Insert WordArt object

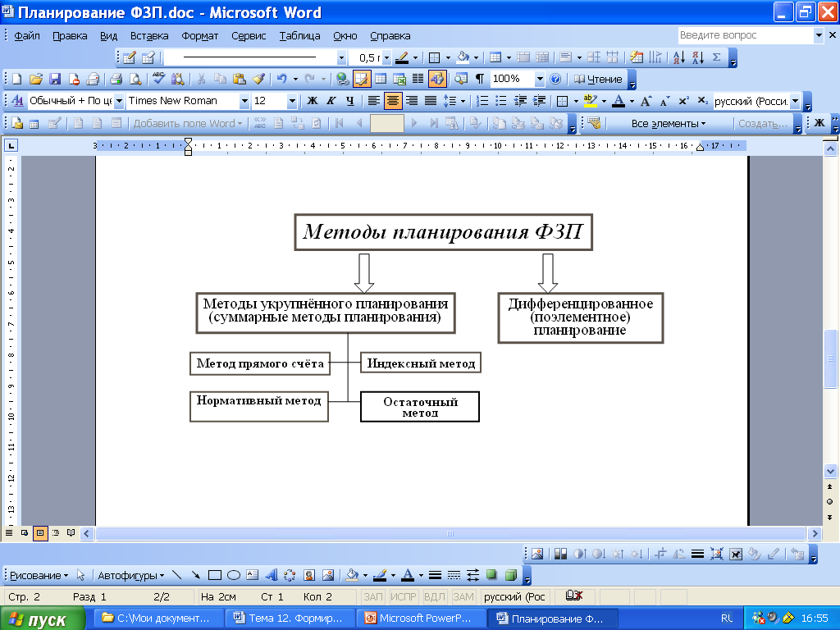[272, 575]
